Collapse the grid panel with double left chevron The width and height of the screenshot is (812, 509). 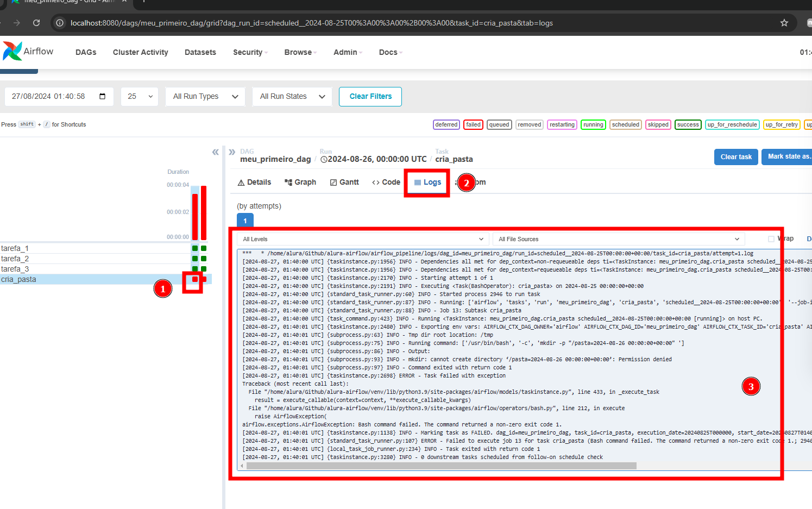[216, 152]
